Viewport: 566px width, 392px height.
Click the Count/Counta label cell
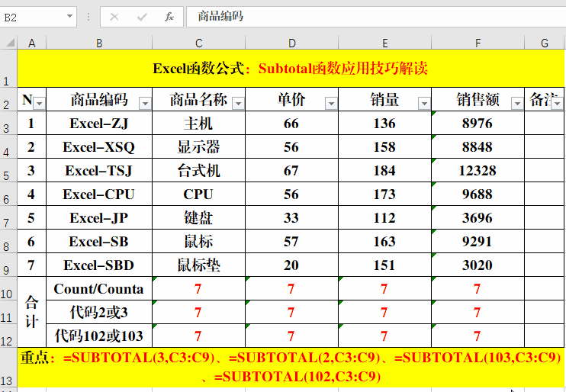(x=99, y=288)
